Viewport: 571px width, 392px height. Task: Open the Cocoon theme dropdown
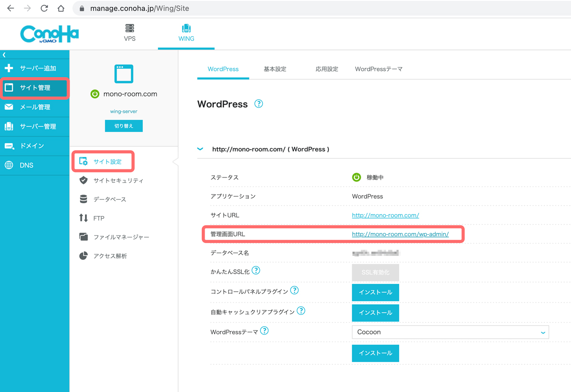coord(450,332)
